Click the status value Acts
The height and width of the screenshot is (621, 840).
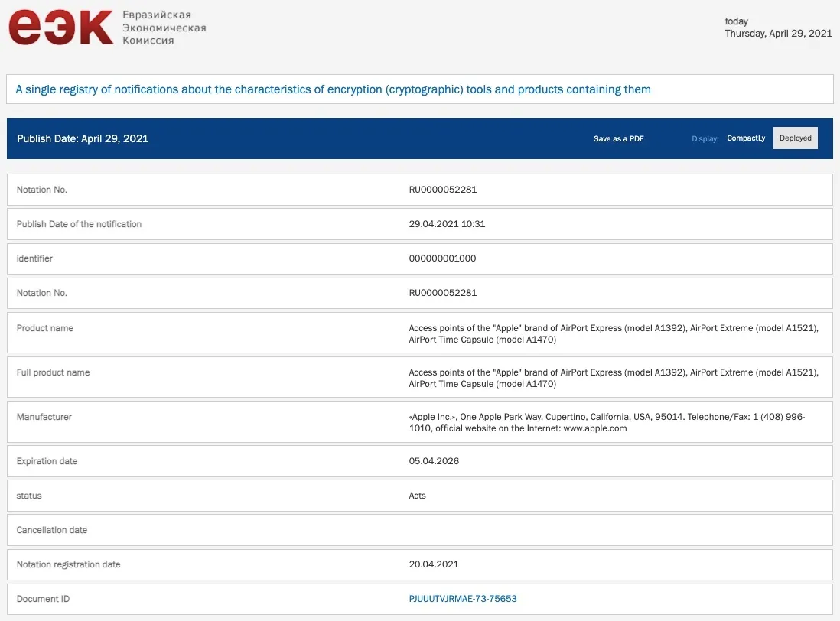pos(418,496)
